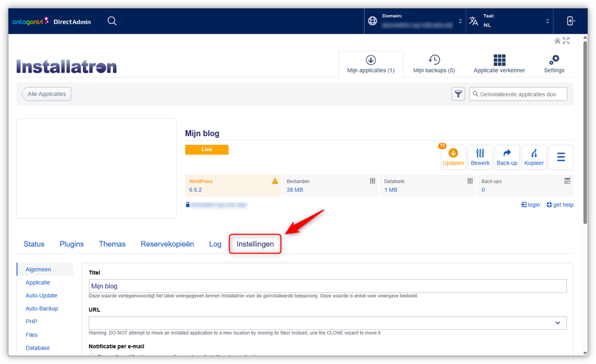Click the get help link
This screenshot has width=596, height=364.
click(560, 205)
